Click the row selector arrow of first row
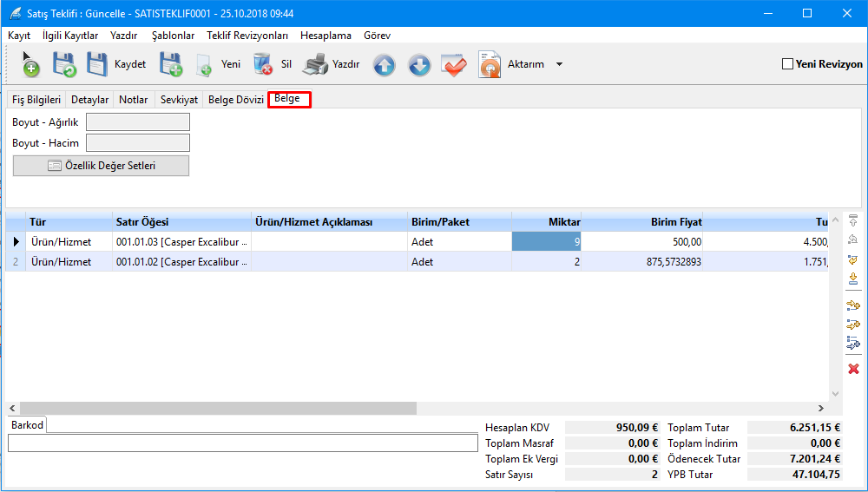The height and width of the screenshot is (492, 868). click(16, 242)
